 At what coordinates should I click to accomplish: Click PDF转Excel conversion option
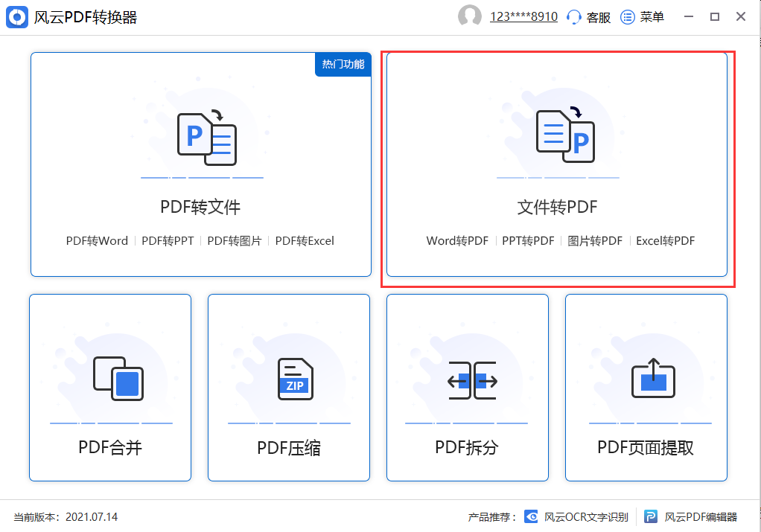(x=305, y=240)
